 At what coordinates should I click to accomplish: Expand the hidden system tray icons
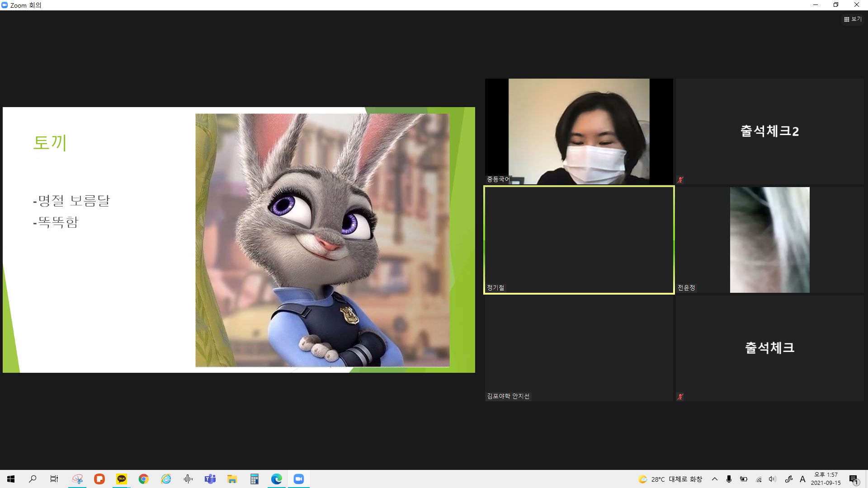pyautogui.click(x=715, y=479)
